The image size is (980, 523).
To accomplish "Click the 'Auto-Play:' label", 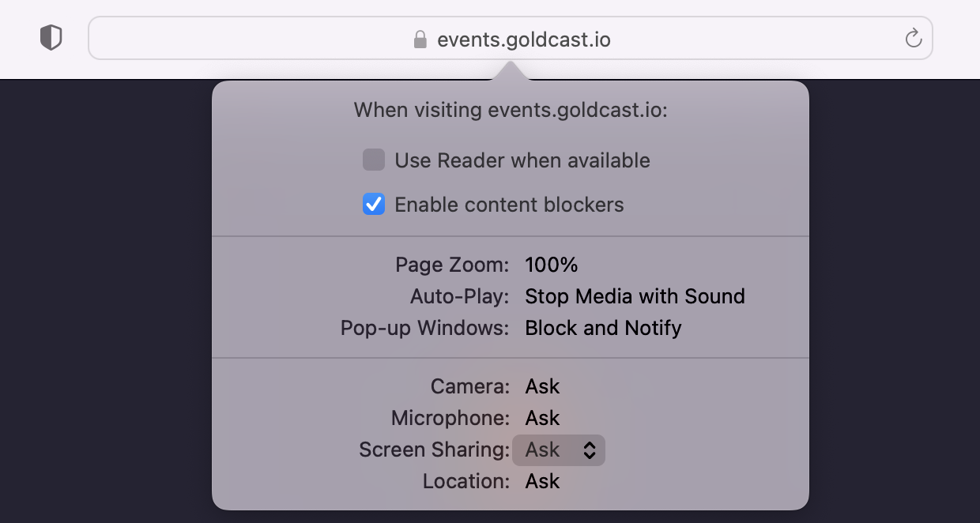I will pyautogui.click(x=460, y=296).
